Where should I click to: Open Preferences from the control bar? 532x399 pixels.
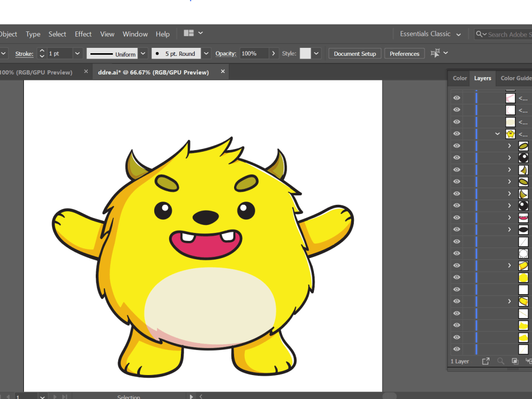(x=404, y=53)
